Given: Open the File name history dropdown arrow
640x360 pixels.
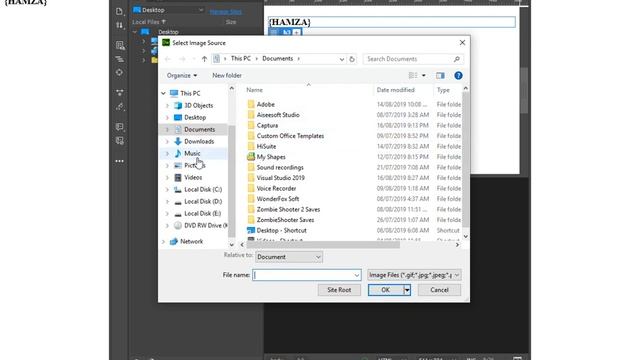Looking at the screenshot, I should pos(357,275).
